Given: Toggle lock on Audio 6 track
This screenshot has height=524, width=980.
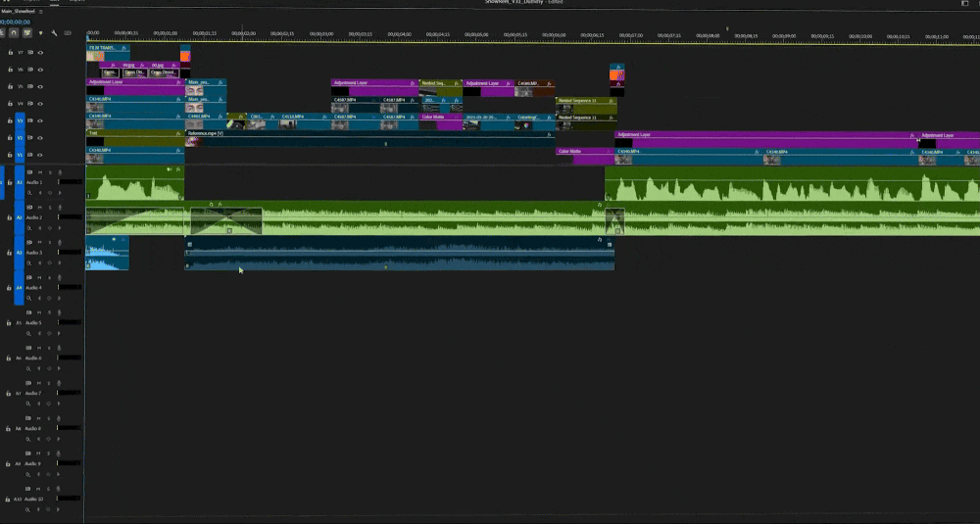Looking at the screenshot, I should click(9, 358).
